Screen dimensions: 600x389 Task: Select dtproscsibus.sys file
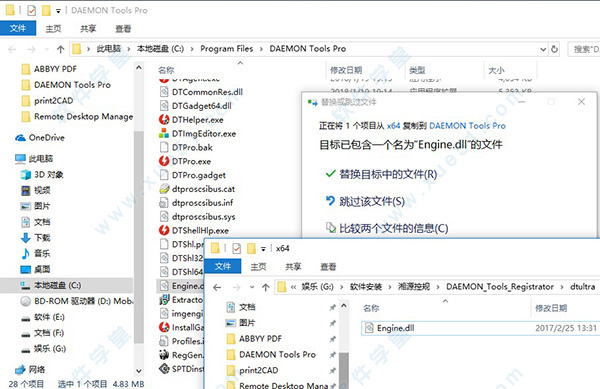(204, 216)
